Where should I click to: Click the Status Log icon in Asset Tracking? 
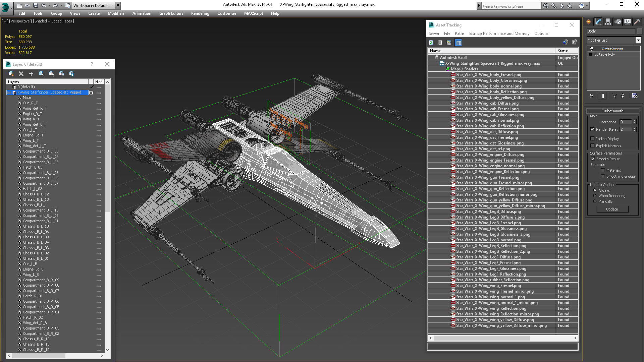coord(440,43)
